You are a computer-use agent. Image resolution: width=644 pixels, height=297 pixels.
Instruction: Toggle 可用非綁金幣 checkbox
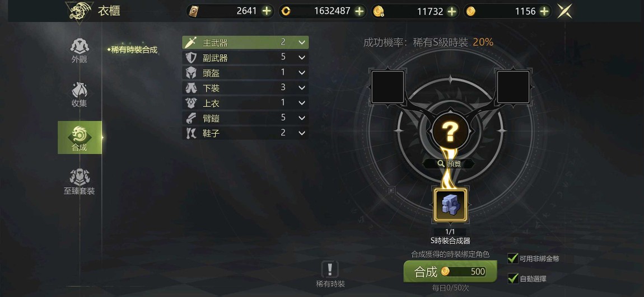click(512, 258)
